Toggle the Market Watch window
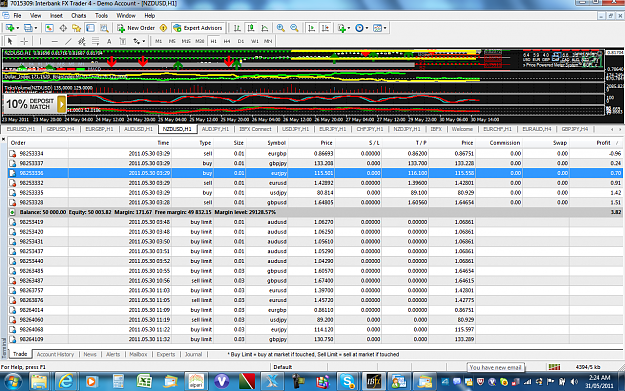Image resolution: width=625 pixels, height=391 pixels. pos(49,28)
